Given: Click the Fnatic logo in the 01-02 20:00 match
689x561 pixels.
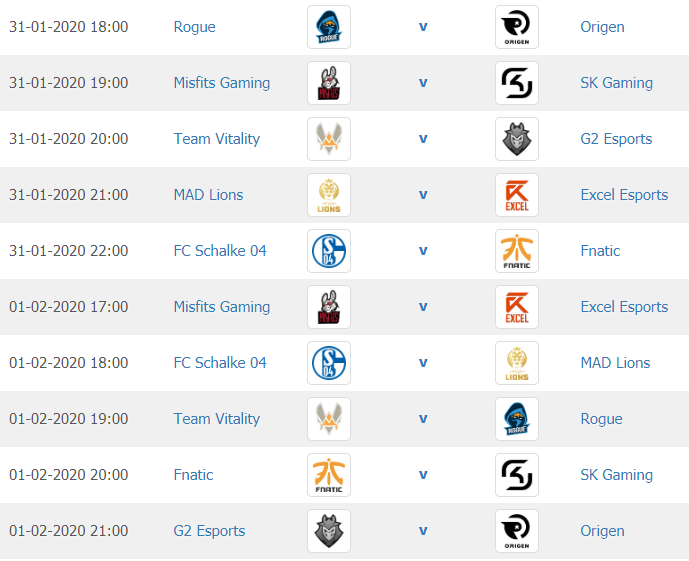Looking at the screenshot, I should pos(329,475).
